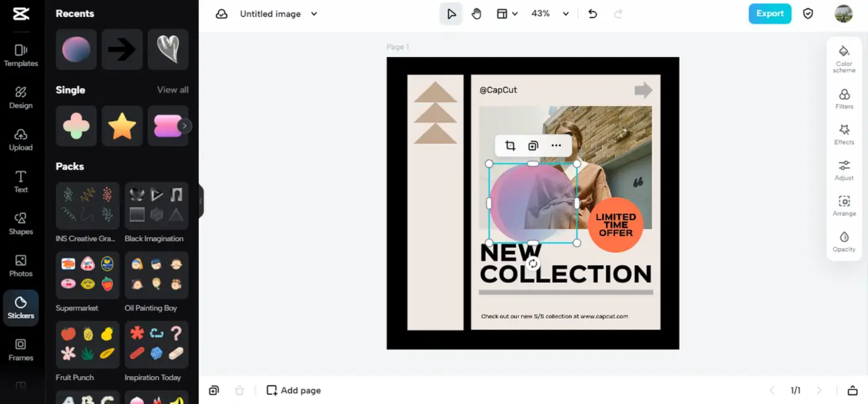Open the Fruit Punch sticker pack
This screenshot has height=404, width=868.
(x=87, y=345)
